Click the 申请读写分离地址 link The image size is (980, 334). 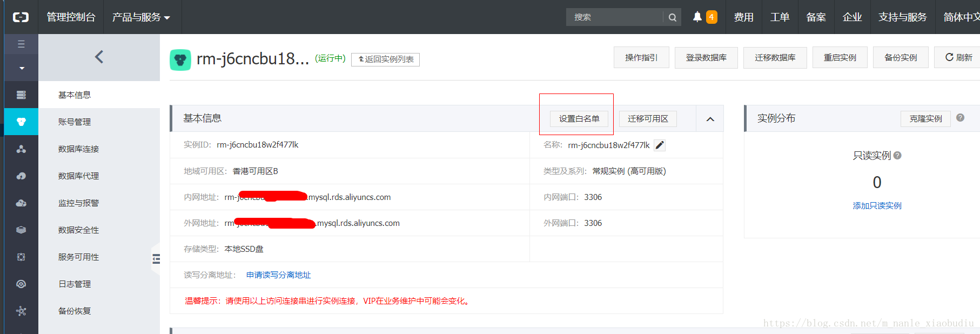pyautogui.click(x=279, y=275)
